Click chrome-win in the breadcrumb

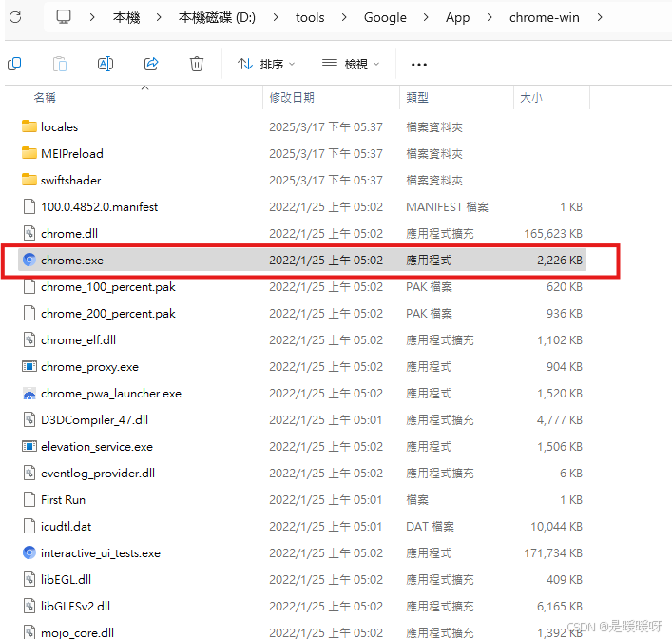point(545,17)
